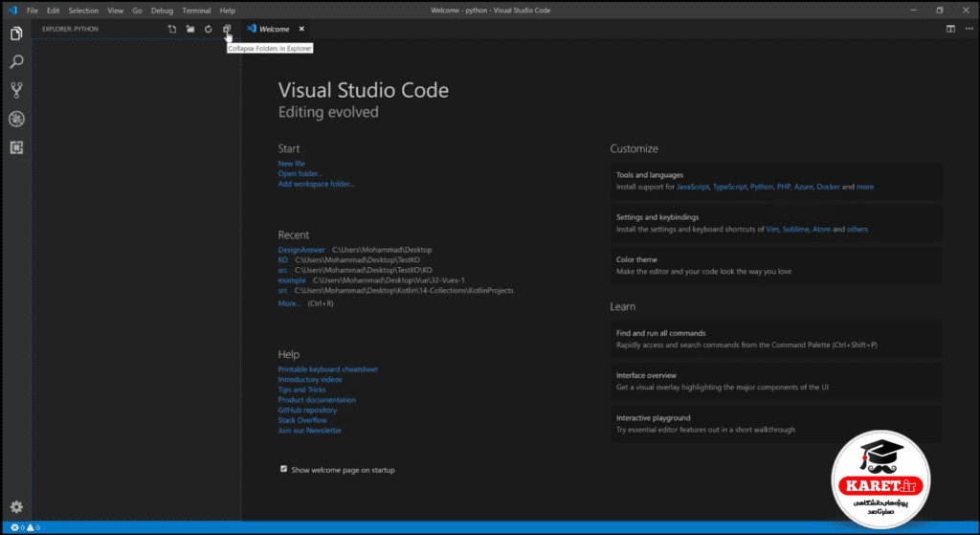Open recent src folder in KotlinProjects
The height and width of the screenshot is (535, 980).
(x=282, y=291)
